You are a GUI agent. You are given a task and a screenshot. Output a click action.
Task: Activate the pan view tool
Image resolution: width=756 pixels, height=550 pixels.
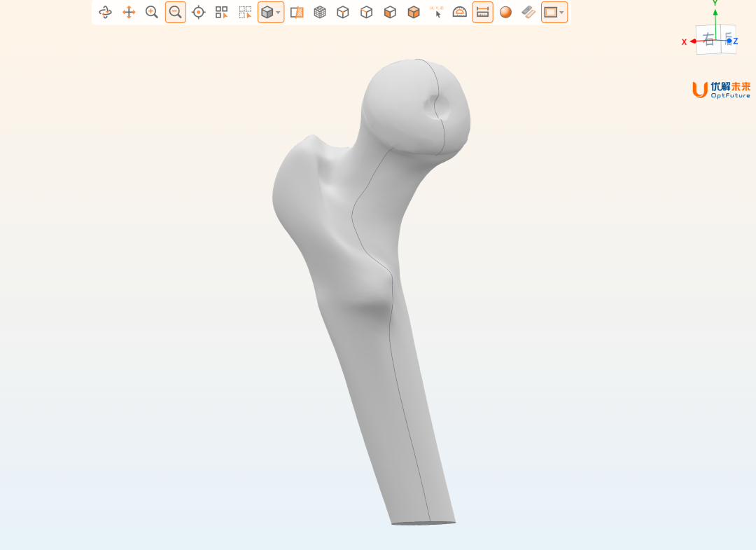pos(129,12)
